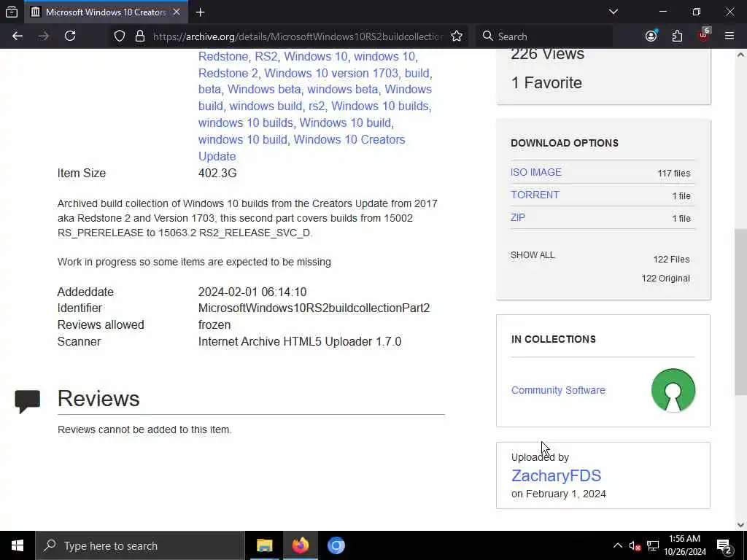Close the Microsoft Windows 10 Creators tab

177,12
